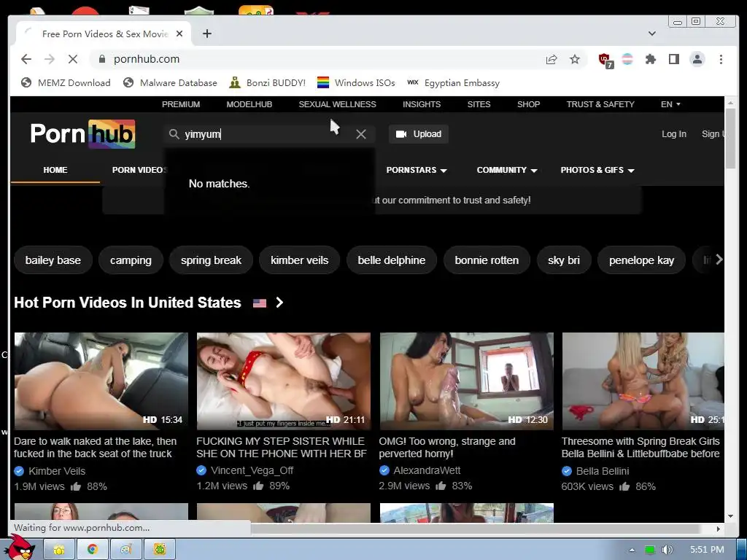Image resolution: width=747 pixels, height=560 pixels.
Task: Click the volume speaker tray icon
Action: tap(667, 550)
